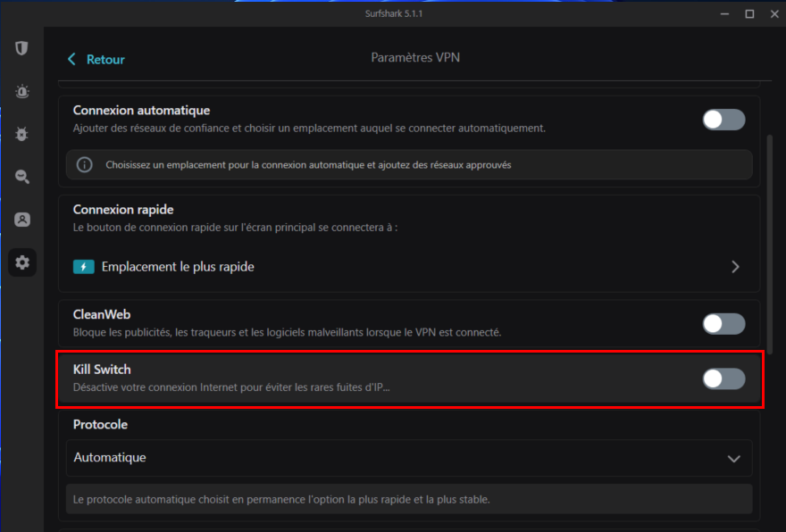Click the 'Choisissez un emplacement' notice text
Viewport: 786px width, 532px height.
click(308, 165)
